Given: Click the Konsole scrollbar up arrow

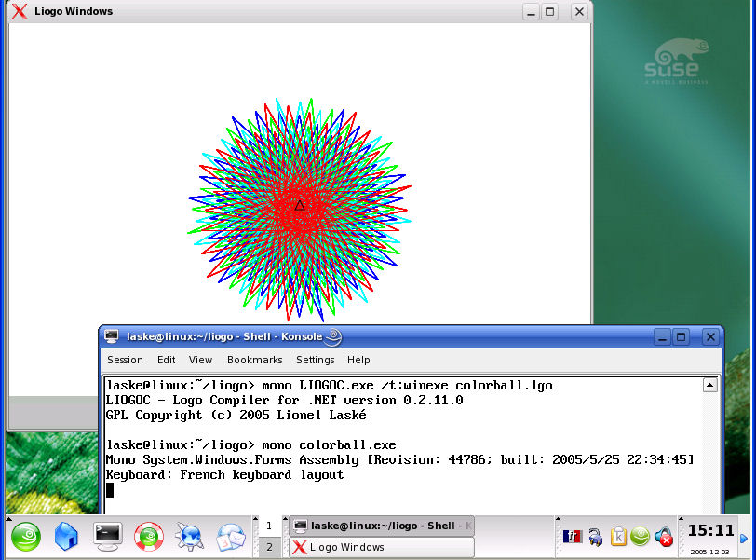Looking at the screenshot, I should pos(709,385).
